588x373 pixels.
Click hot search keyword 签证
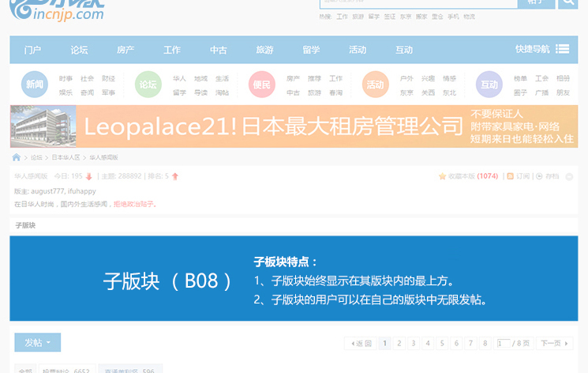click(390, 17)
